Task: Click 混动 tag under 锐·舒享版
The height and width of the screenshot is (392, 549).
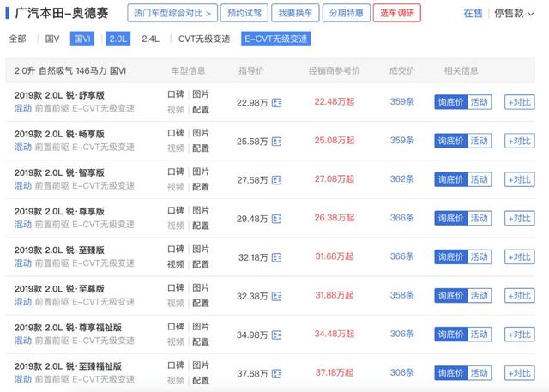Action: click(23, 108)
